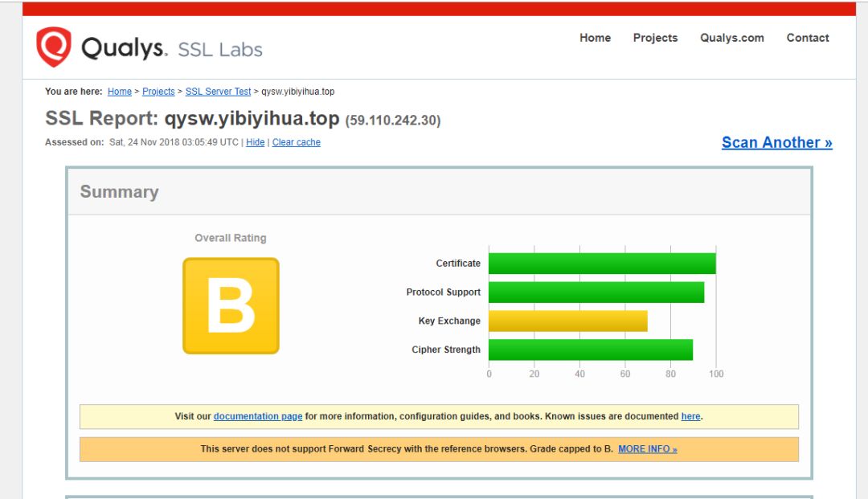Go to Qualys.com from top navigation
This screenshot has width=868, height=499.
[x=732, y=38]
